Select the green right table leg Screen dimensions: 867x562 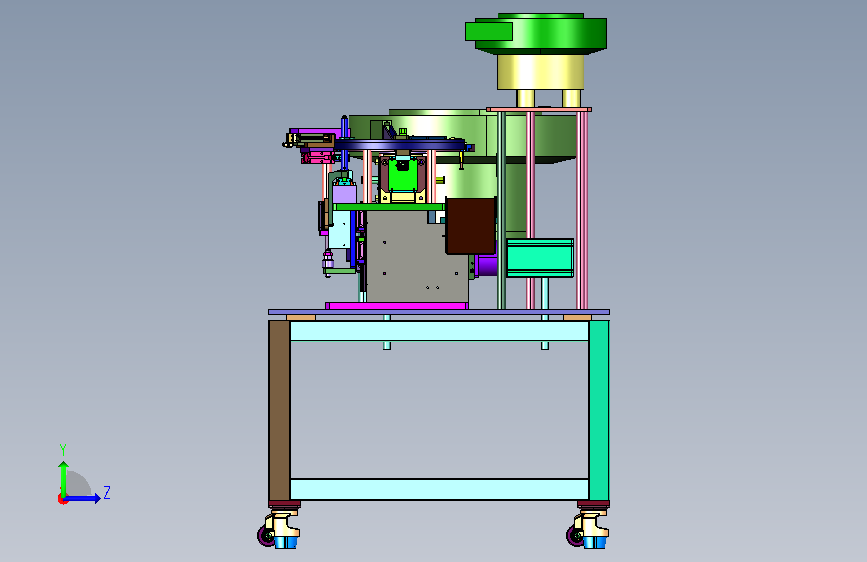click(599, 410)
